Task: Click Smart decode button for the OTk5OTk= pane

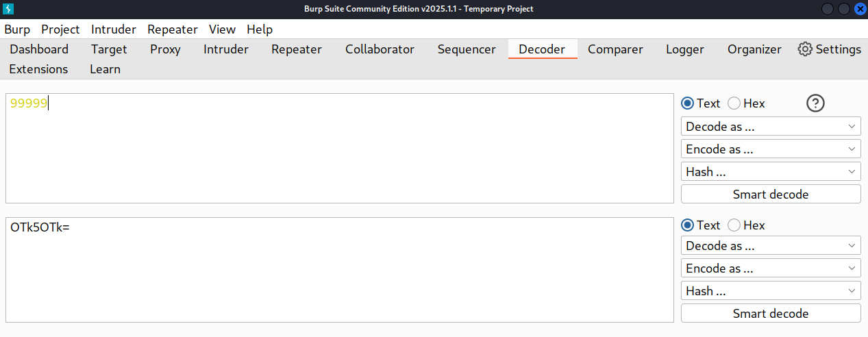Action: [771, 313]
